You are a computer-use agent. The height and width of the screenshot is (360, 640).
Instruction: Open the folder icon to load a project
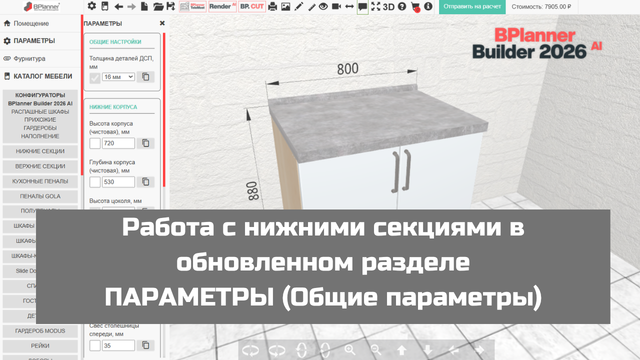point(158,7)
